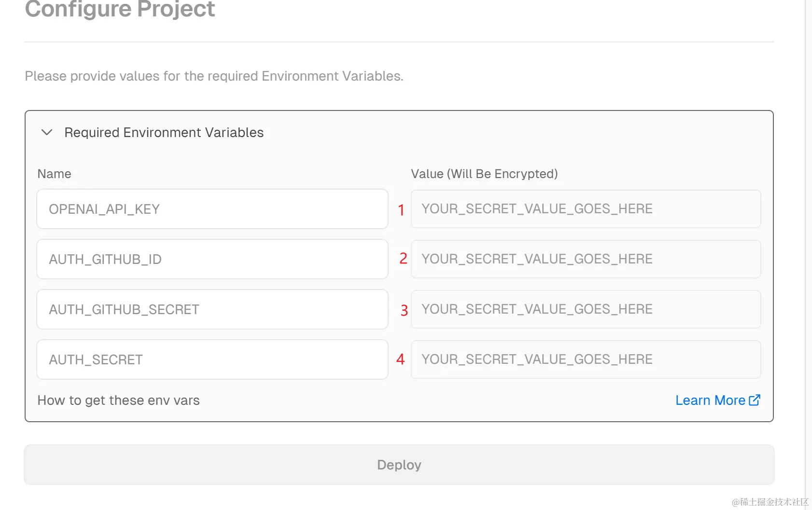Focus the AUTH_SECRET name field
The height and width of the screenshot is (510, 812).
pos(212,359)
